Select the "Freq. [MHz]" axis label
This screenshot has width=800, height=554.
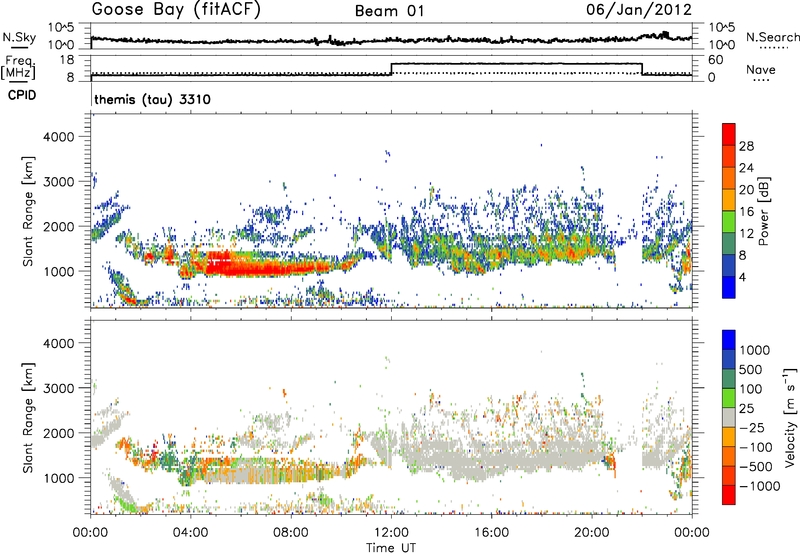[x=18, y=68]
